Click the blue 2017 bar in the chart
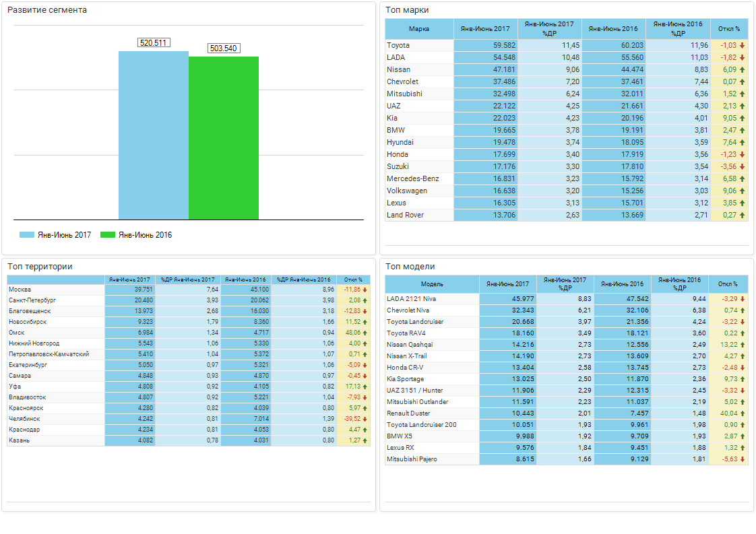This screenshot has width=756, height=534. (154, 135)
